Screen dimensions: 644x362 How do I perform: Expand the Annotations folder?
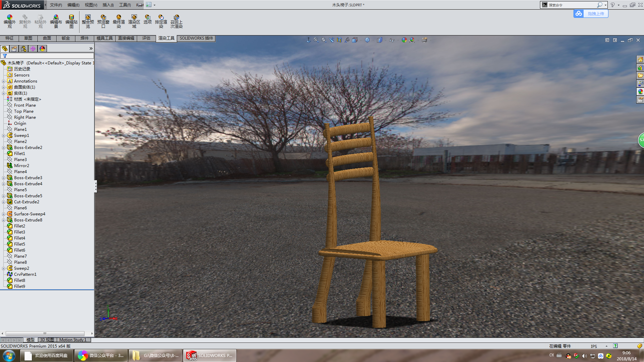(x=4, y=81)
